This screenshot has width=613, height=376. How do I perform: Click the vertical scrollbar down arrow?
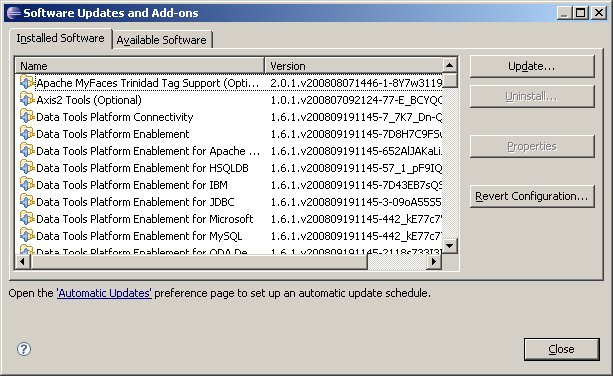point(450,246)
